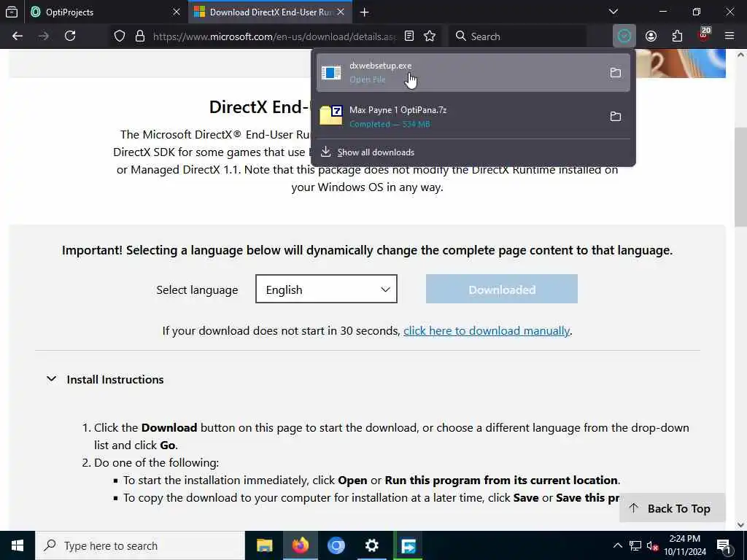Bookmark this page with the star icon
This screenshot has height=560, width=747.
click(430, 36)
